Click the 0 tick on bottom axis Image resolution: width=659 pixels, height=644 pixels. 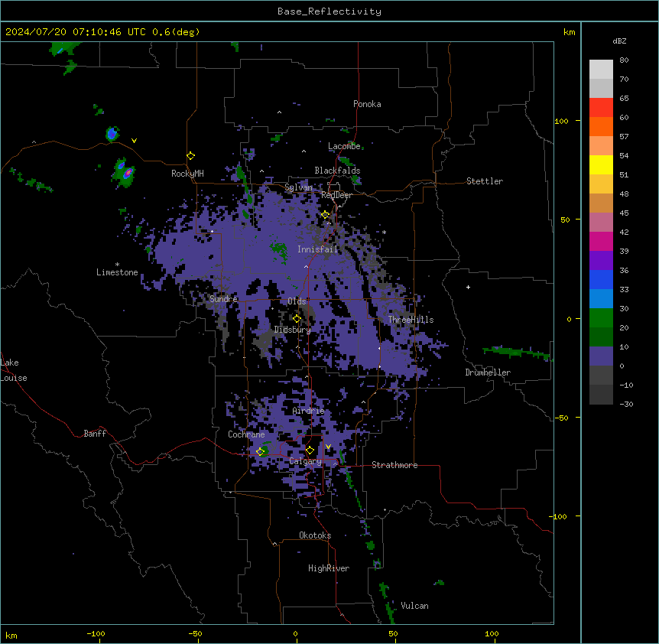[295, 633]
